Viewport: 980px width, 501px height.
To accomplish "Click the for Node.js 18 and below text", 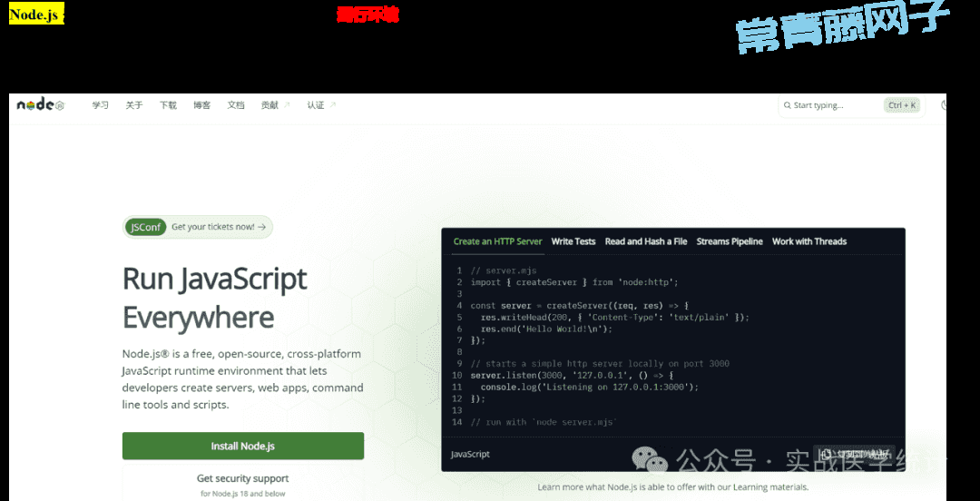I will (x=243, y=494).
